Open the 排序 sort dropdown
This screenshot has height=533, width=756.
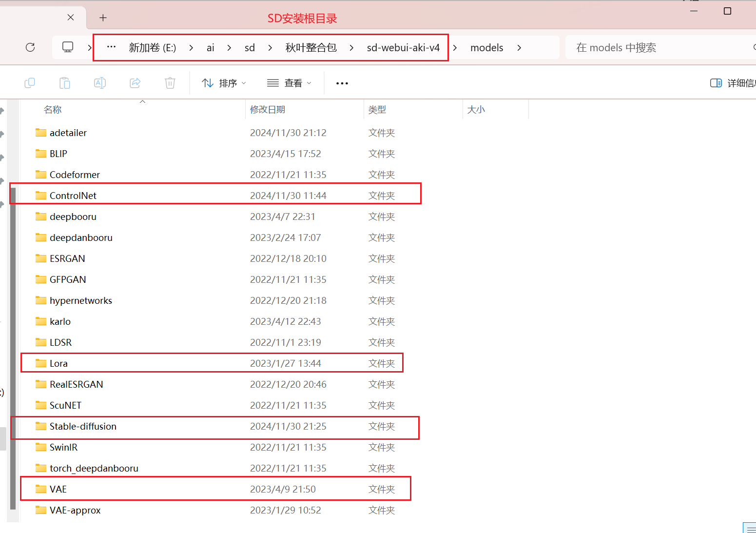click(224, 83)
